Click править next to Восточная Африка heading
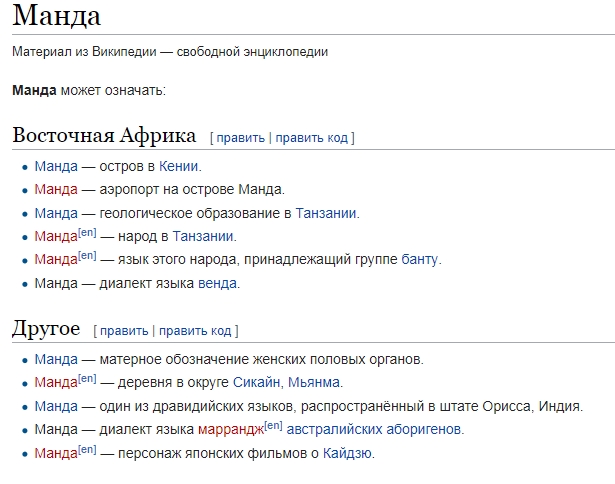Viewport: 615px width, 484px height. [x=241, y=138]
